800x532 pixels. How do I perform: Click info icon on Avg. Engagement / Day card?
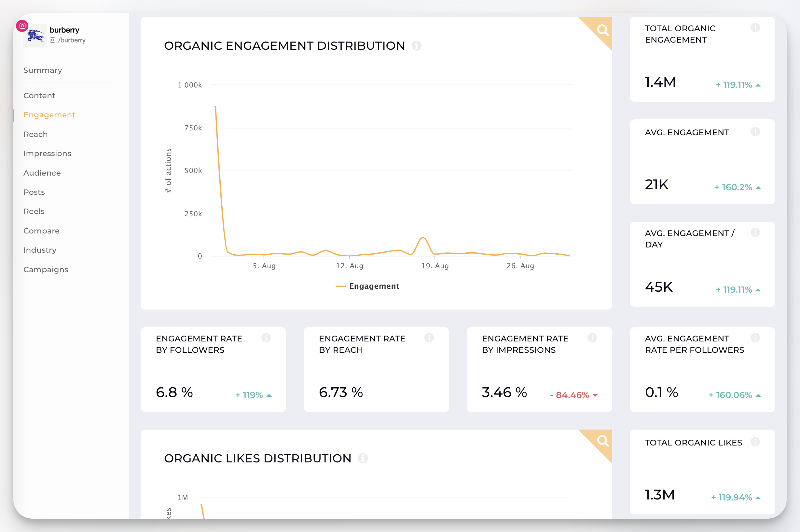pyautogui.click(x=755, y=233)
